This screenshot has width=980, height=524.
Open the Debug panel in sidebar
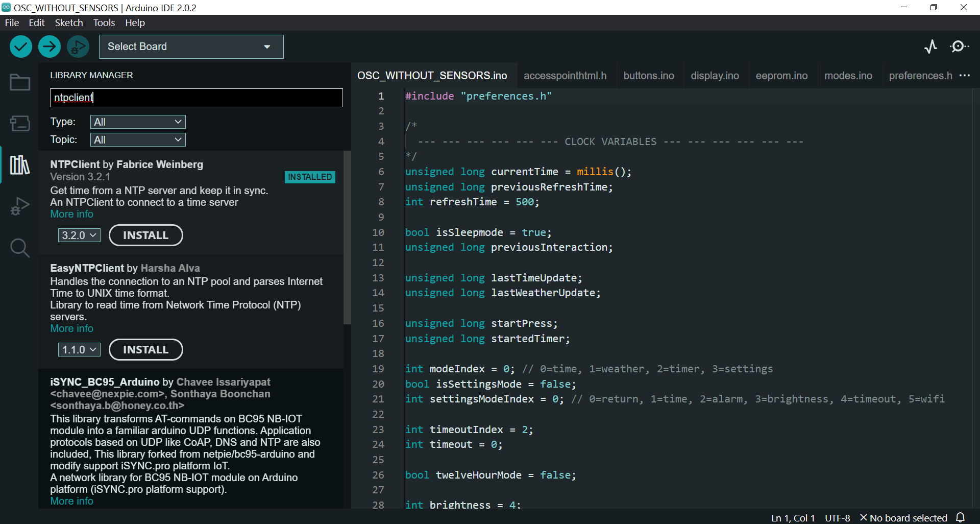(x=20, y=206)
